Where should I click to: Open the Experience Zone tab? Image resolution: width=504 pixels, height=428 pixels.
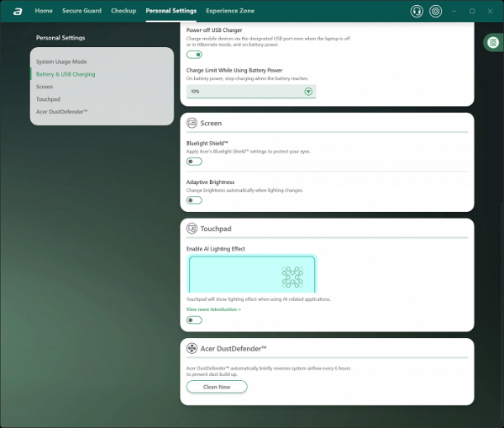[x=231, y=11]
